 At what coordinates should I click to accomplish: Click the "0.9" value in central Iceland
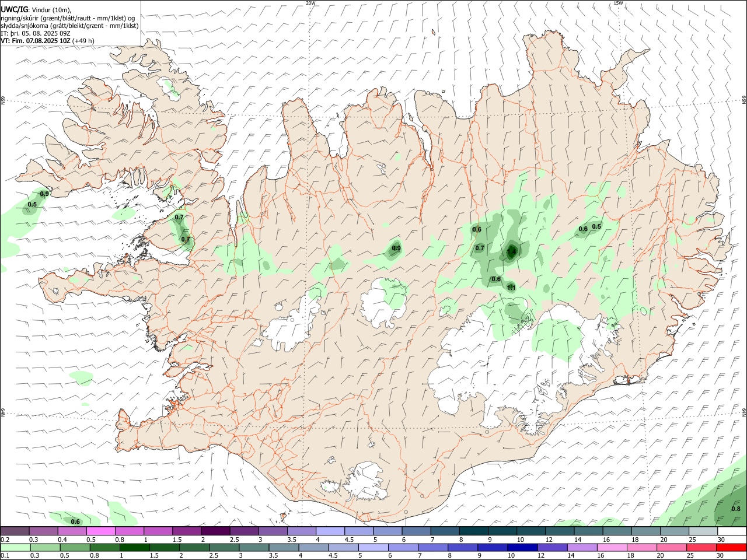tap(396, 249)
